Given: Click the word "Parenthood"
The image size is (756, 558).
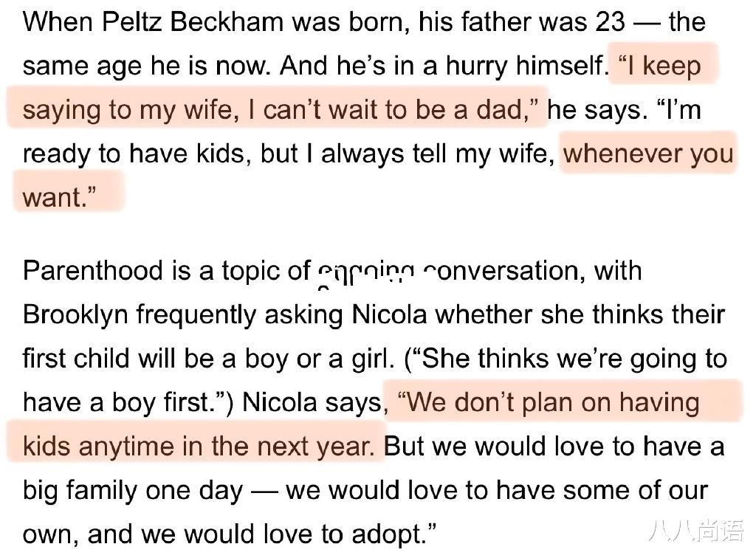Looking at the screenshot, I should pos(94,271).
